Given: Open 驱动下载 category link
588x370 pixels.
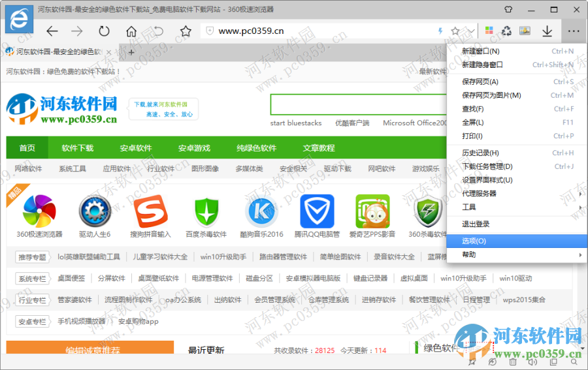Looking at the screenshot, I should pos(338,169).
